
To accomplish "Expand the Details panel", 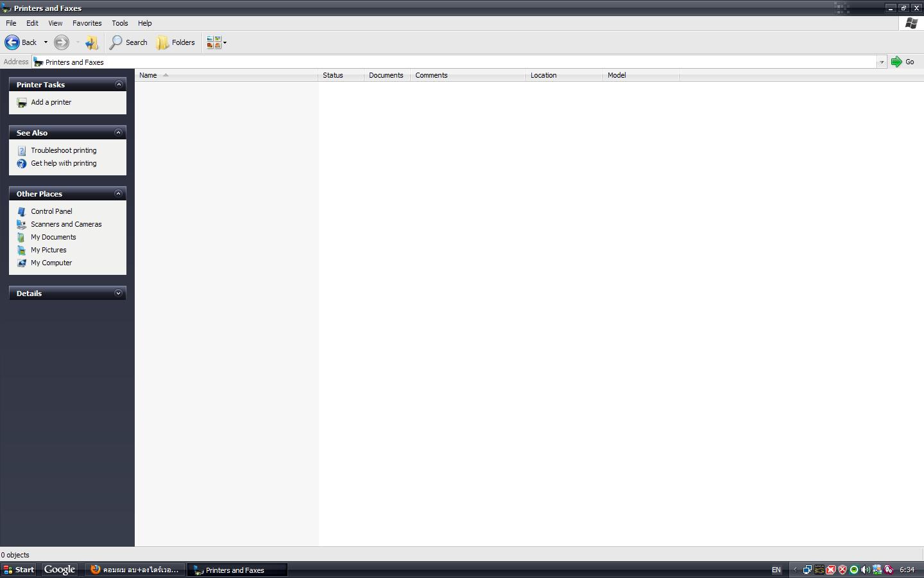I will point(118,293).
